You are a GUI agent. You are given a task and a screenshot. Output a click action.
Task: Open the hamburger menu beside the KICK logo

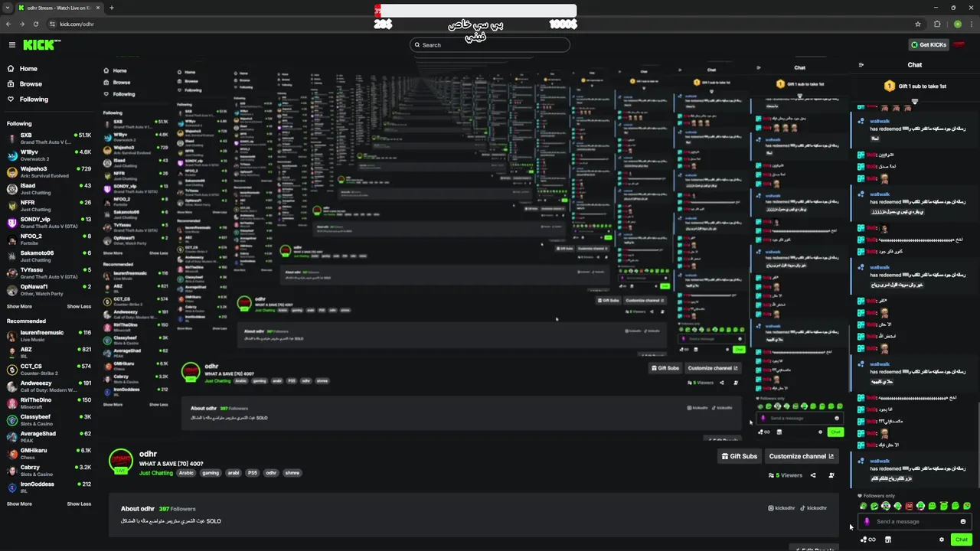(x=11, y=45)
